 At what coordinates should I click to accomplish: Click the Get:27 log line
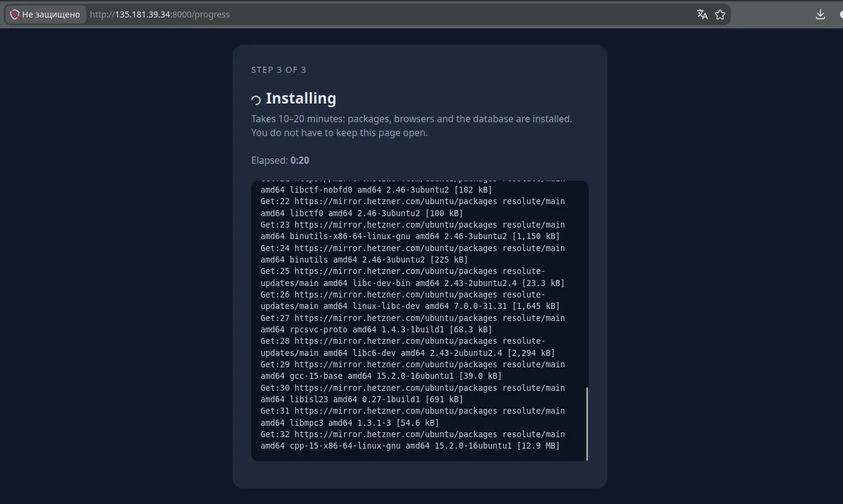(413, 318)
